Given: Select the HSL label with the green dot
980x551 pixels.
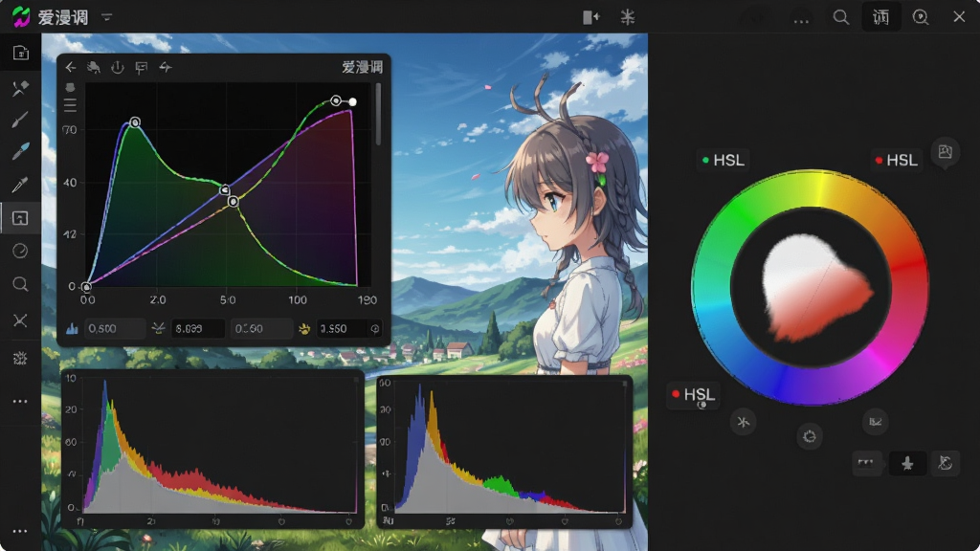Looking at the screenshot, I should [x=724, y=161].
